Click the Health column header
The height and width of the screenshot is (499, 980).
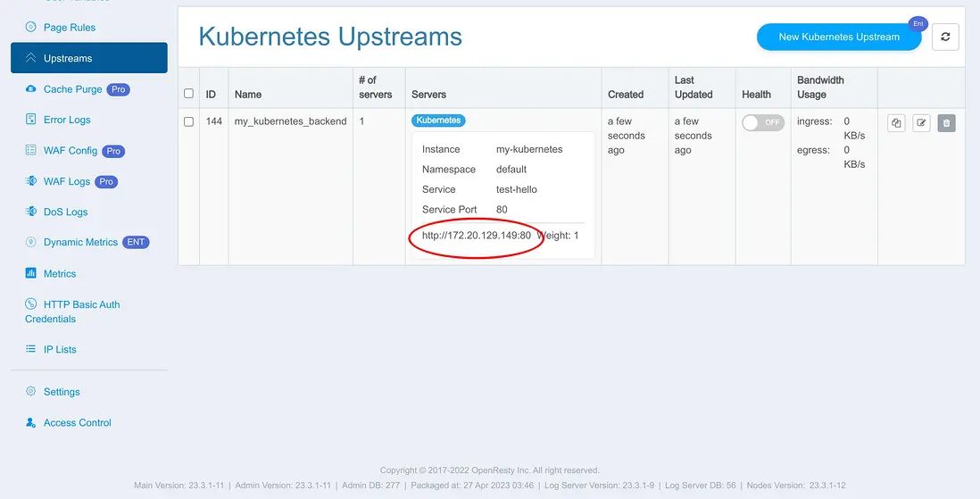(x=756, y=95)
